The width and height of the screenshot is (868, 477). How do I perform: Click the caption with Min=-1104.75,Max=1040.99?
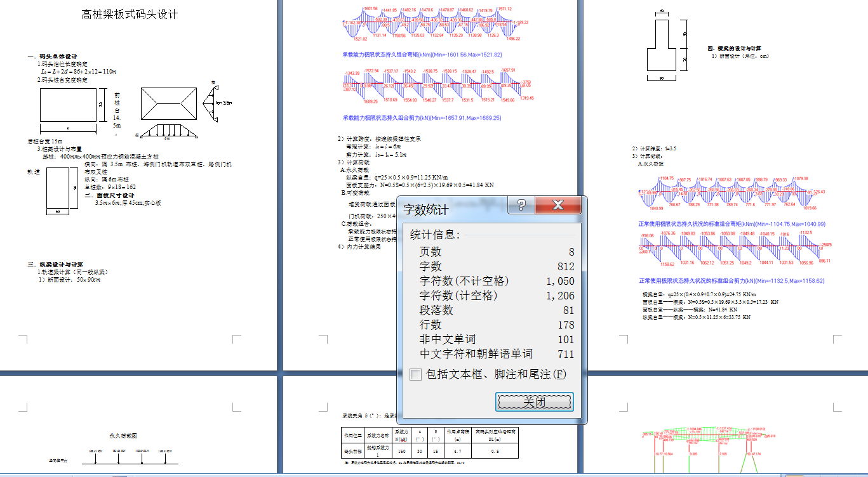[x=731, y=224]
